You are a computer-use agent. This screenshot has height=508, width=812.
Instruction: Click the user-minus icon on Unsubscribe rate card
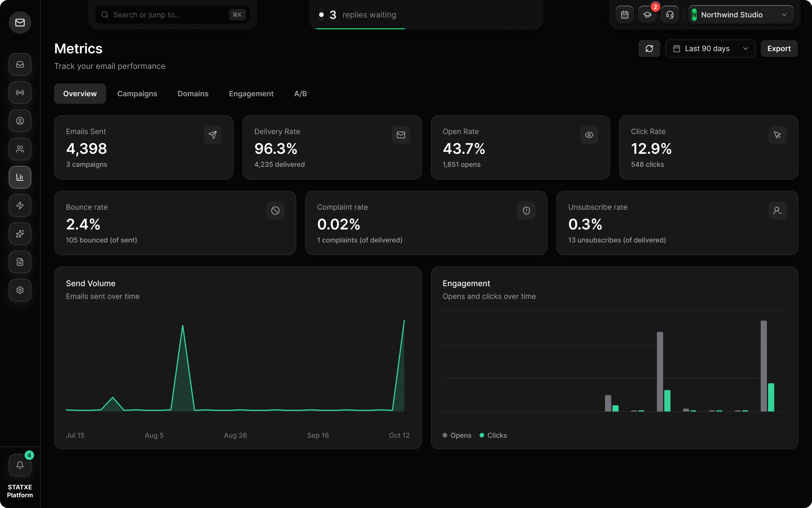(777, 211)
